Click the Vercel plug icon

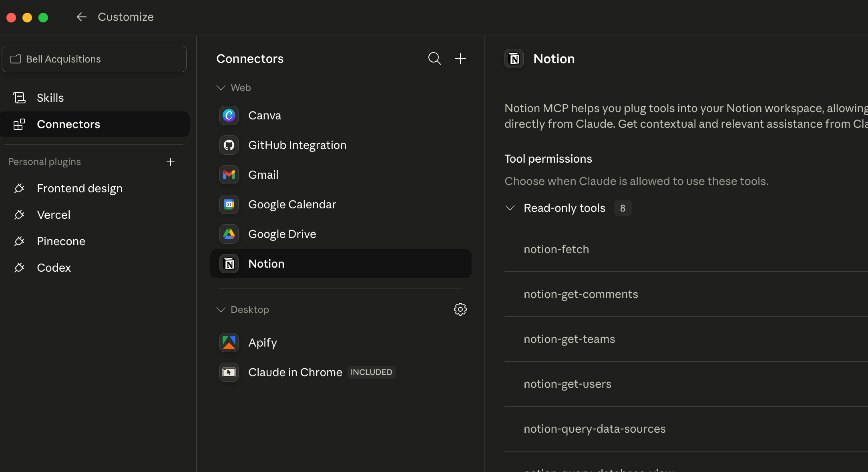[x=19, y=215]
